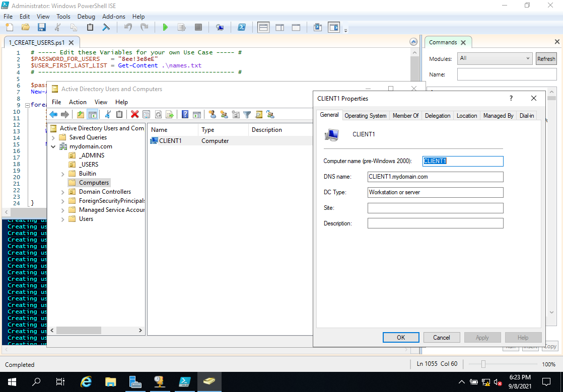
Task: Click the Create new organizational unit icon
Action: [x=236, y=114]
